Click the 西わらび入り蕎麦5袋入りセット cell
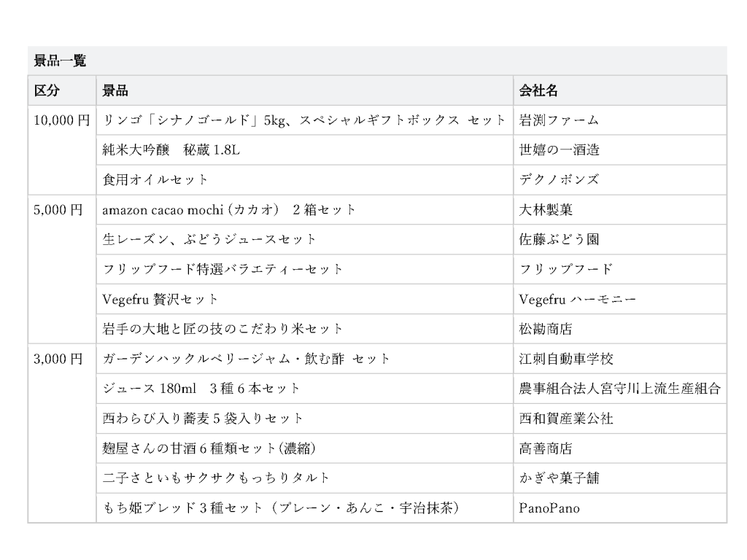This screenshot has width=747, height=560. tap(305, 418)
